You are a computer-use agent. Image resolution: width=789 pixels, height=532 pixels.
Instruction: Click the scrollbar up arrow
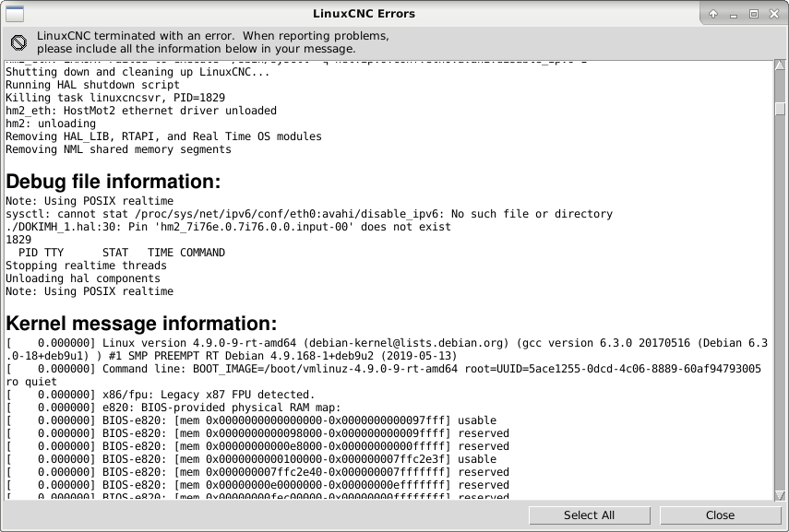[x=780, y=65]
